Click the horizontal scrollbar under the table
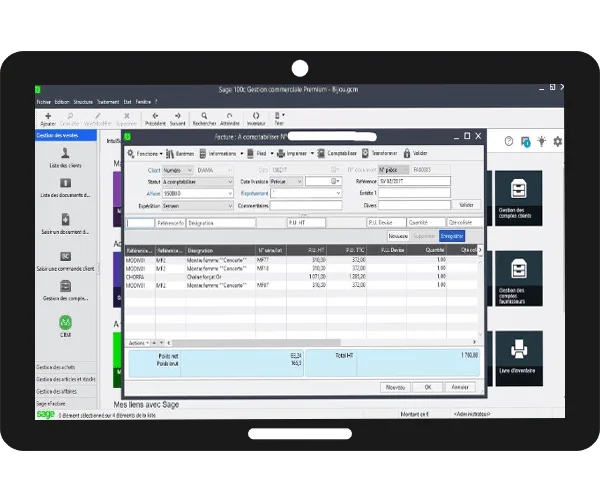Image resolution: width=600 pixels, height=500 pixels. (256, 343)
